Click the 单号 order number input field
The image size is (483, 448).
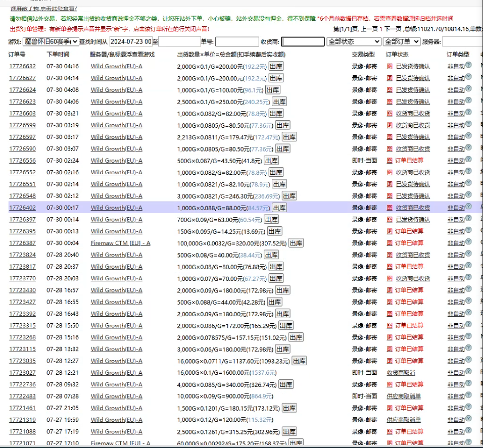[x=236, y=41]
